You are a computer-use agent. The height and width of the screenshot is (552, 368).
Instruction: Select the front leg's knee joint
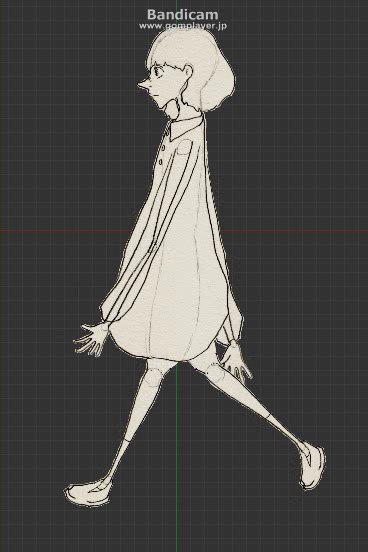point(152,376)
